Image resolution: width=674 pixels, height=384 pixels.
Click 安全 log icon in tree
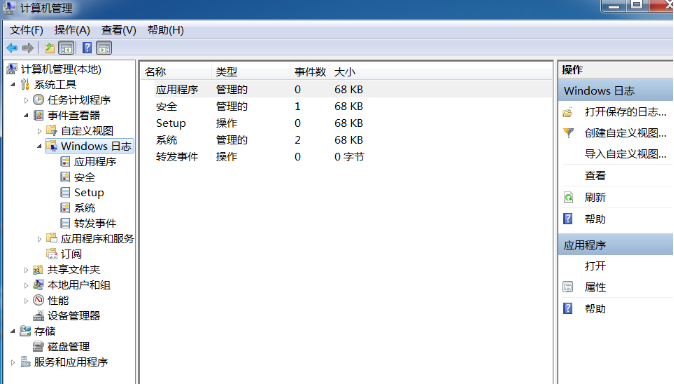pyautogui.click(x=65, y=177)
